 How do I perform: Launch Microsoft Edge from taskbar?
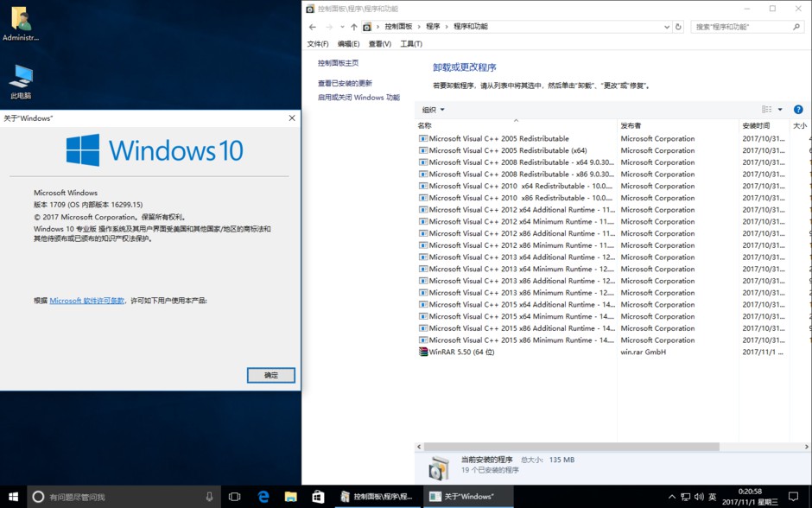(263, 497)
